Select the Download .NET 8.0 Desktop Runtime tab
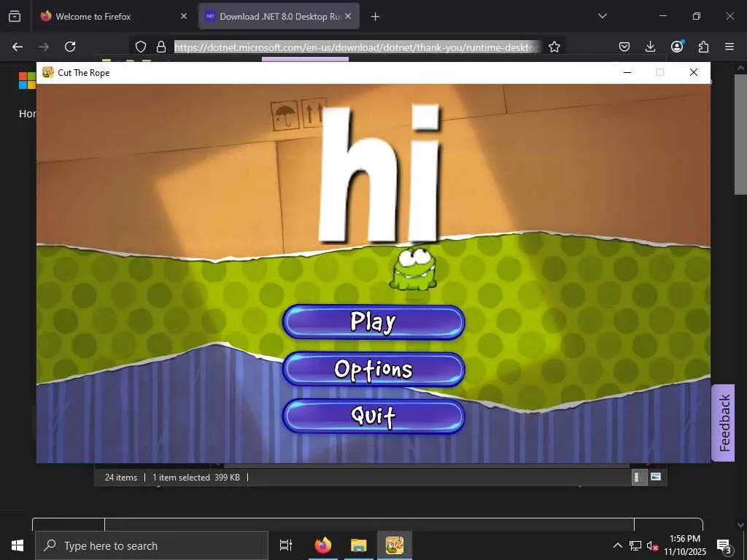 click(279, 16)
